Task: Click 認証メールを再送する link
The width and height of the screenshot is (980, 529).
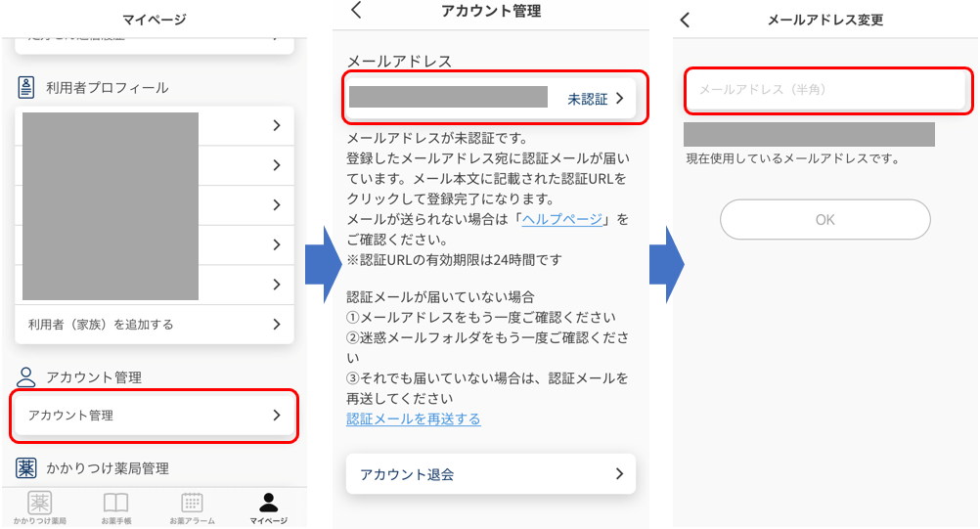Action: click(x=413, y=419)
